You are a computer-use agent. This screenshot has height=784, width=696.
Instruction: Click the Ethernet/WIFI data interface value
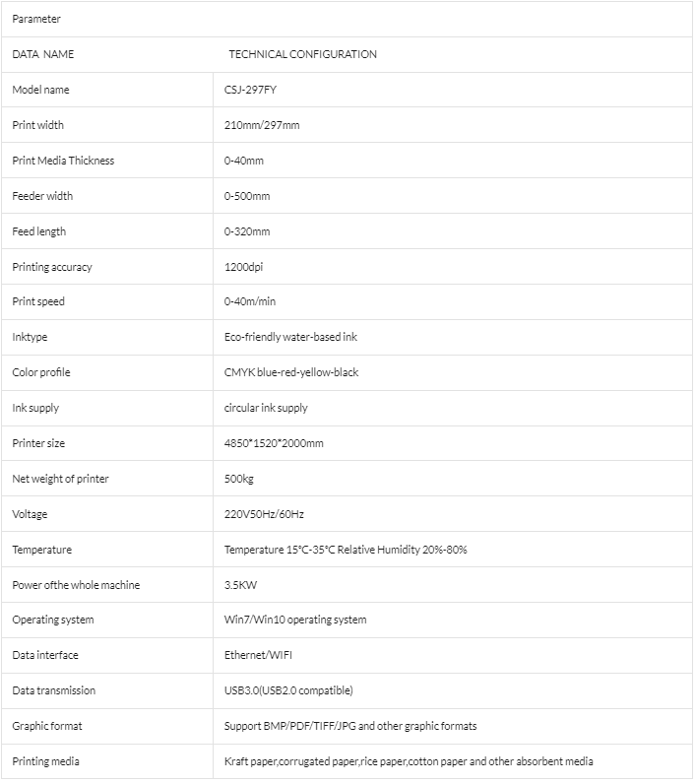(x=258, y=655)
